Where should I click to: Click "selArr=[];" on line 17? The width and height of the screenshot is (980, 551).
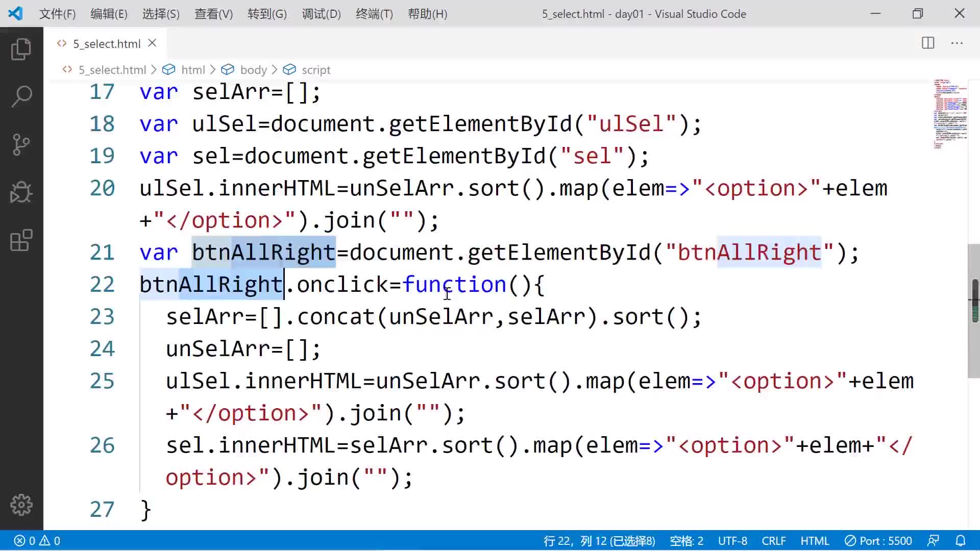pos(256,92)
